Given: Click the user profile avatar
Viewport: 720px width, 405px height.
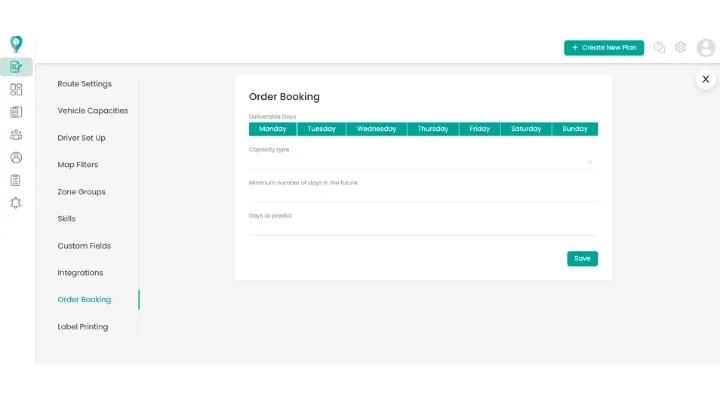Looking at the screenshot, I should click(706, 47).
